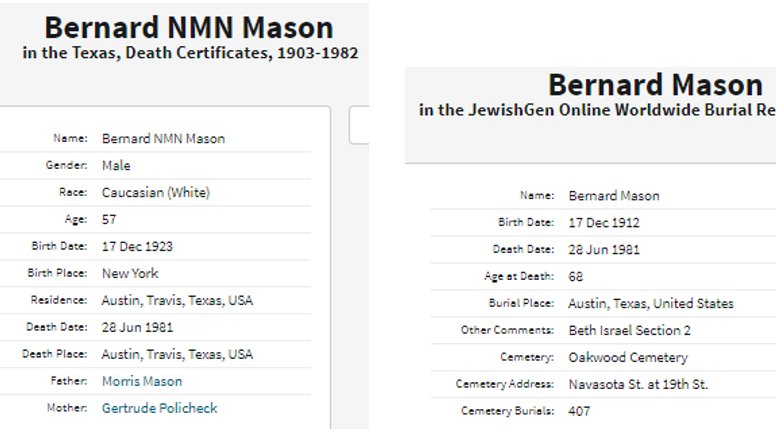Open the Gertrude Policheck mother link

(x=159, y=408)
